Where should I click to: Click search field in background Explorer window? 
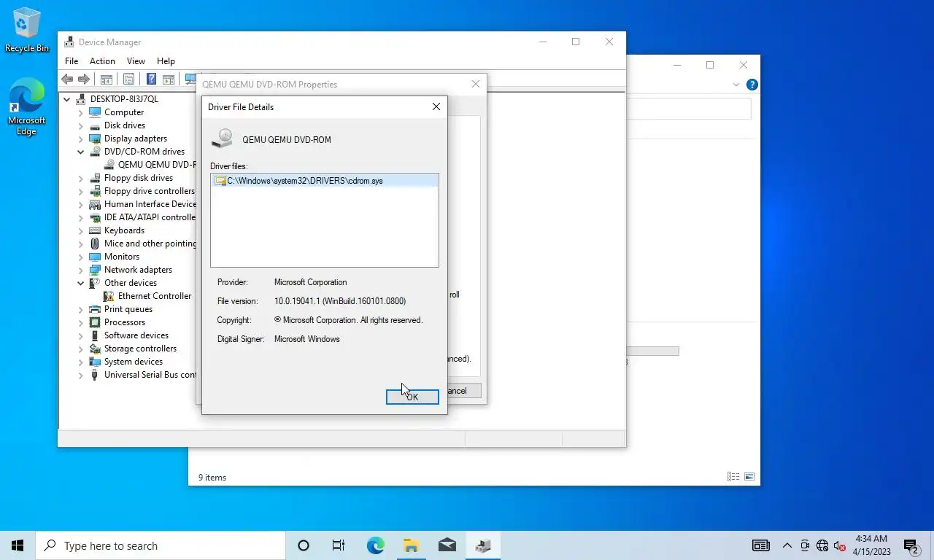pos(689,109)
